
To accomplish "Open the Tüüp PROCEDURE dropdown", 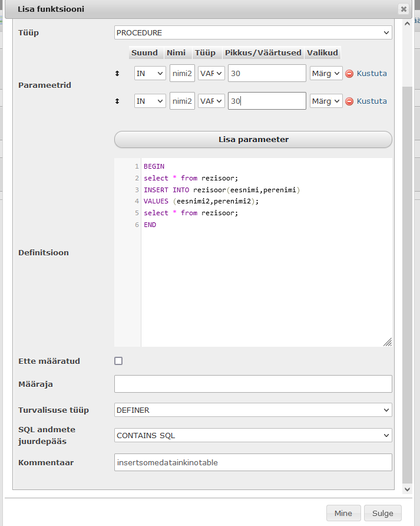I will [253, 32].
